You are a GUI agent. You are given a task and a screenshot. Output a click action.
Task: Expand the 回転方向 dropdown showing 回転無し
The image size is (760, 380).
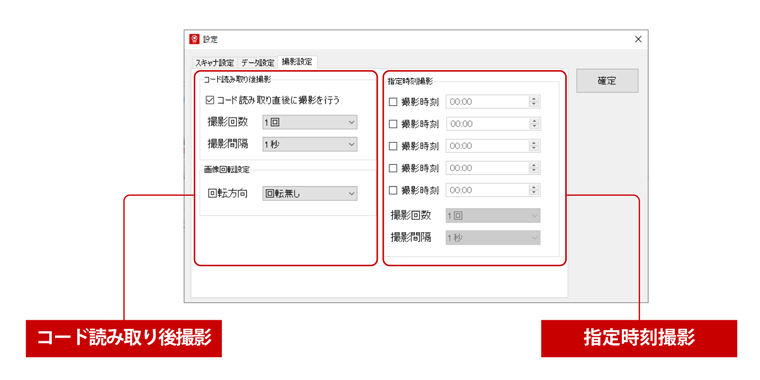point(310,193)
